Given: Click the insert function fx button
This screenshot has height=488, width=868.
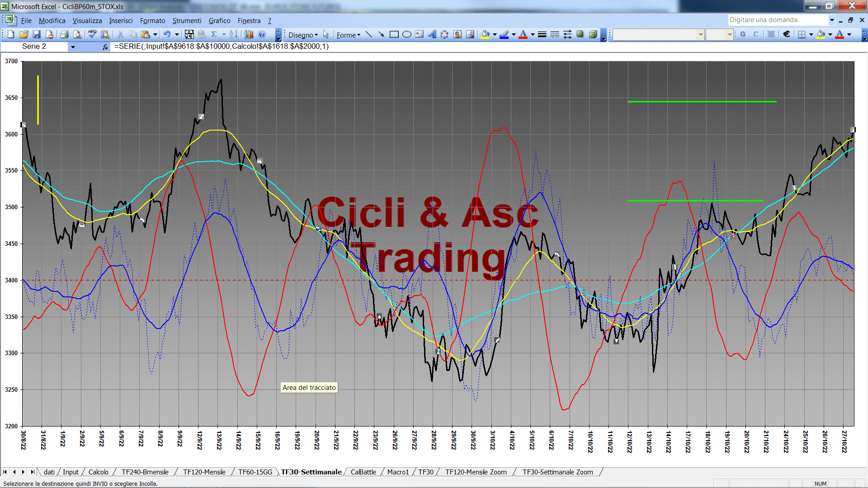Looking at the screenshot, I should pyautogui.click(x=105, y=47).
